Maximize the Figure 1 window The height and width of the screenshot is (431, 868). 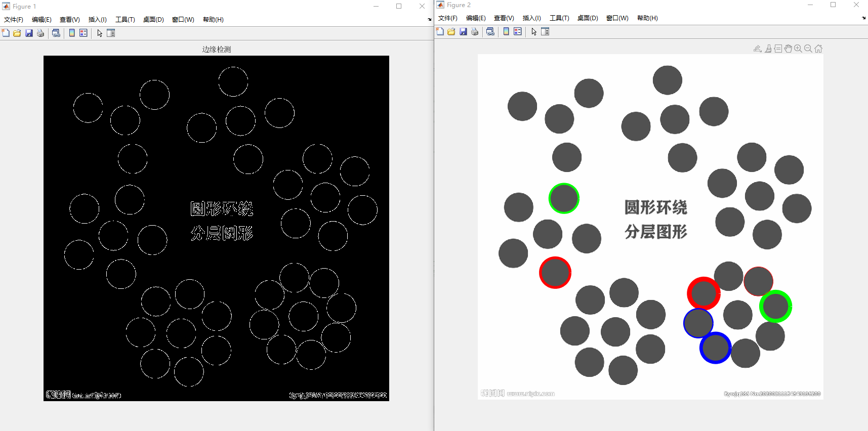(x=399, y=7)
